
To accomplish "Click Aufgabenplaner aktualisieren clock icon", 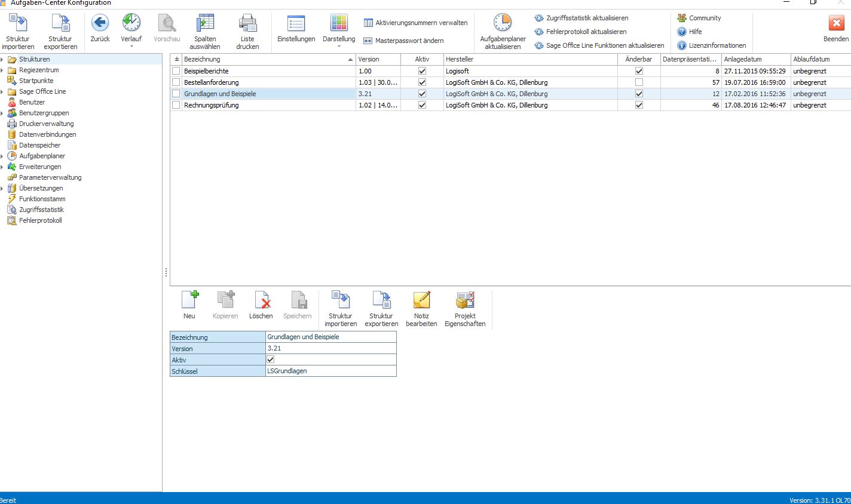I will point(503,23).
